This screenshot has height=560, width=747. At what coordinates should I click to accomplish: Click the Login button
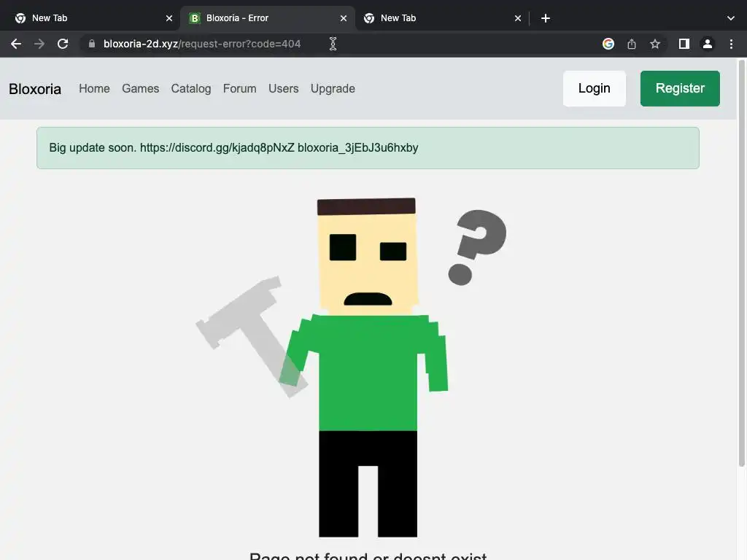[x=594, y=88]
